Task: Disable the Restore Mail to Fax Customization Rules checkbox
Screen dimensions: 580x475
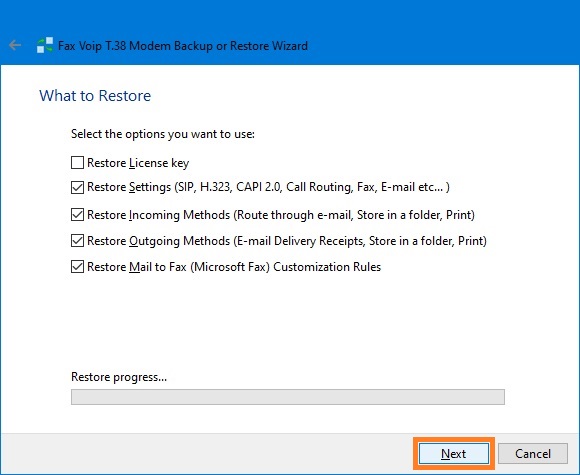Action: point(77,267)
